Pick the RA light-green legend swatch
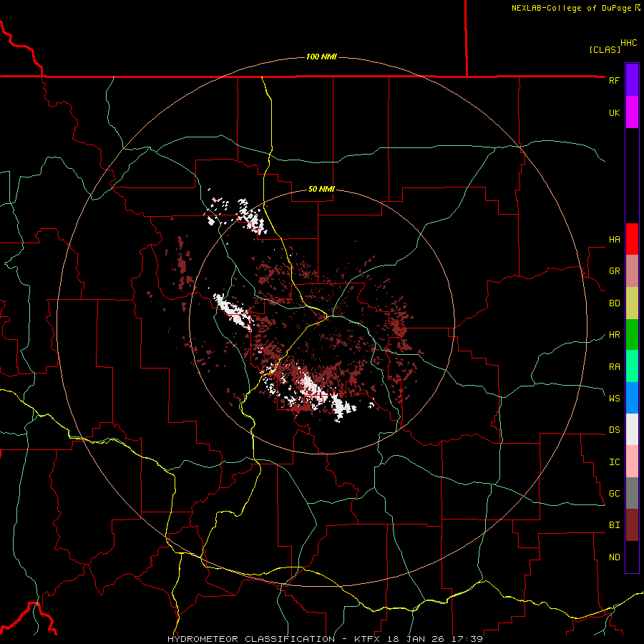Screen dimensions: 644x644 click(x=632, y=366)
